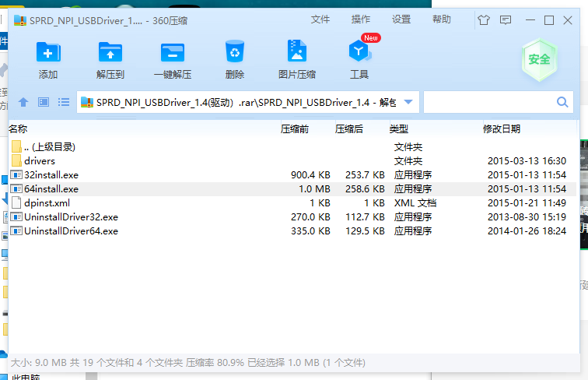
Task: Go up one level with arrow icon
Action: click(23, 102)
